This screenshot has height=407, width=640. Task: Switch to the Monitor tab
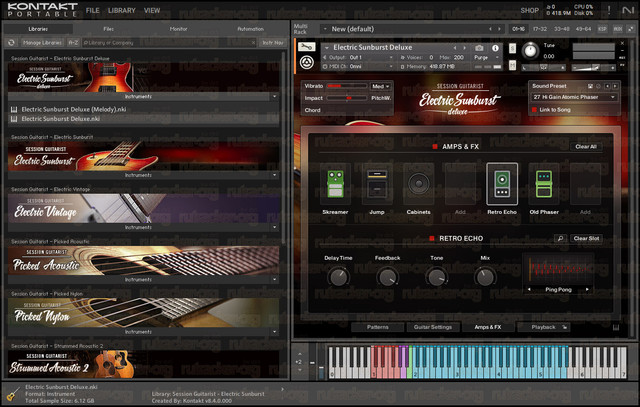(x=178, y=29)
